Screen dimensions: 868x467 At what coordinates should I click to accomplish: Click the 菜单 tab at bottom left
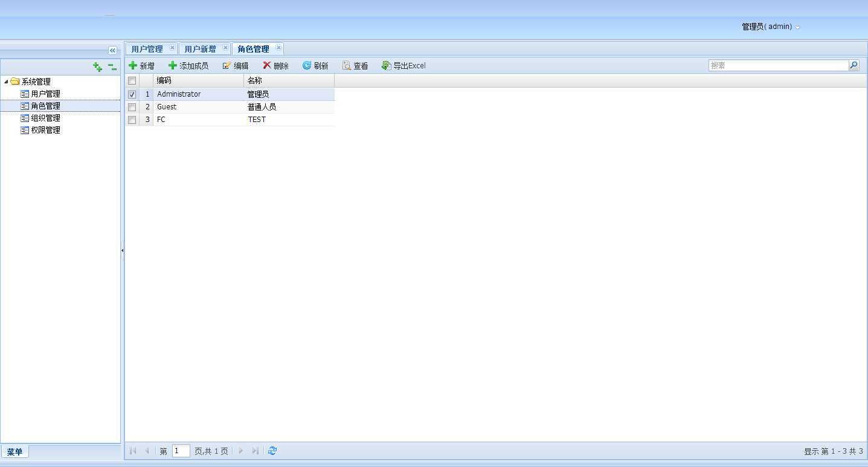14,452
